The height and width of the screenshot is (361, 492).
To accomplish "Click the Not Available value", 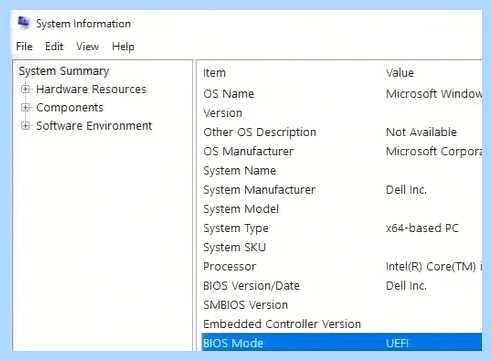I will (x=421, y=132).
